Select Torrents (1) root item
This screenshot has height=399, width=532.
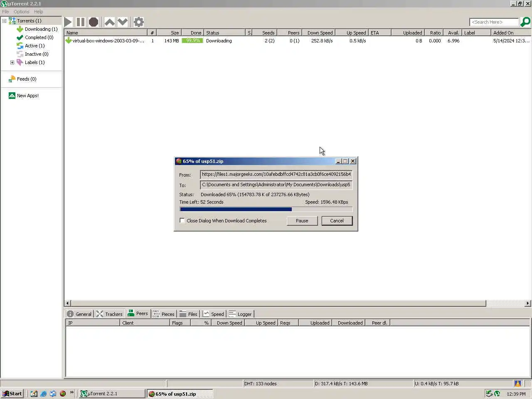tap(29, 21)
